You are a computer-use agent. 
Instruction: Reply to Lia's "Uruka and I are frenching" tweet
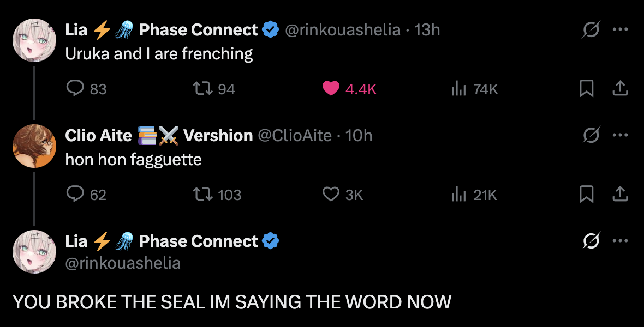[75, 88]
